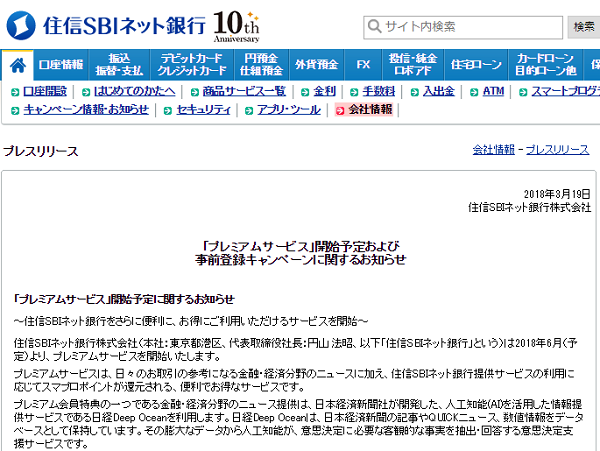The width and height of the screenshot is (600, 451).
Task: Follow the 口座開設 link
Action: (45, 91)
